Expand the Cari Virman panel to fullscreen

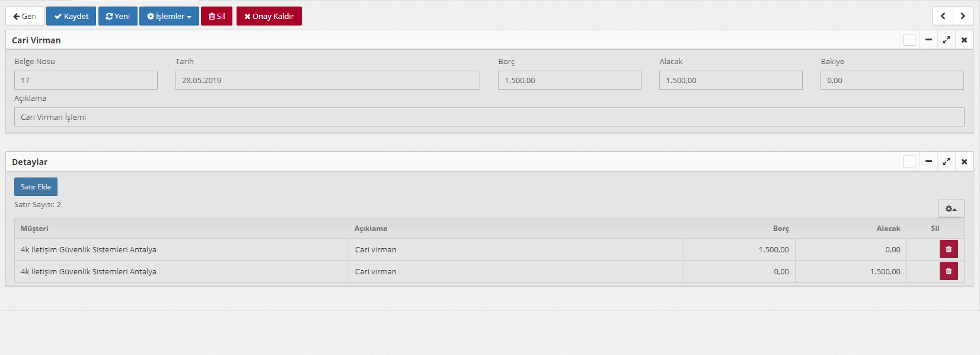tap(946, 40)
